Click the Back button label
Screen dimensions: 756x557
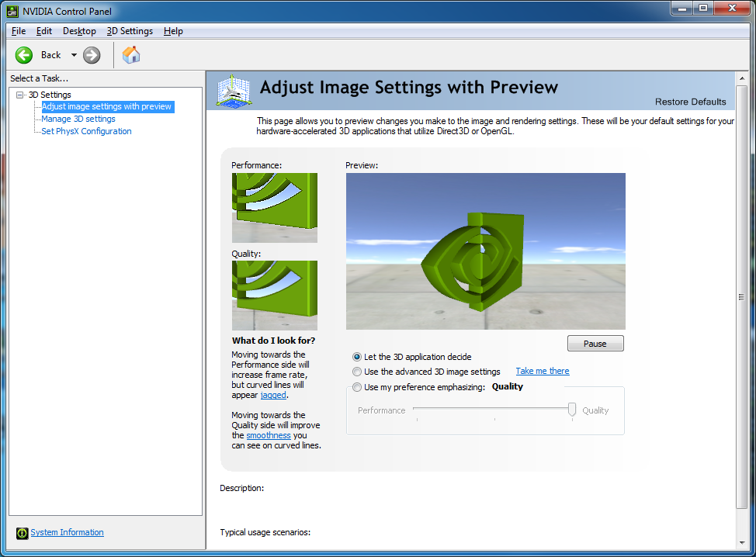click(x=51, y=55)
